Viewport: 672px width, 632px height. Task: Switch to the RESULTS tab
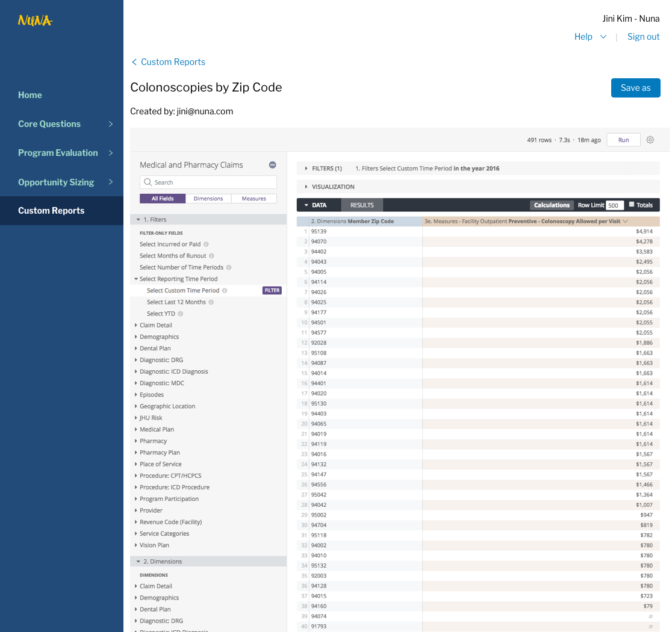[x=362, y=205]
